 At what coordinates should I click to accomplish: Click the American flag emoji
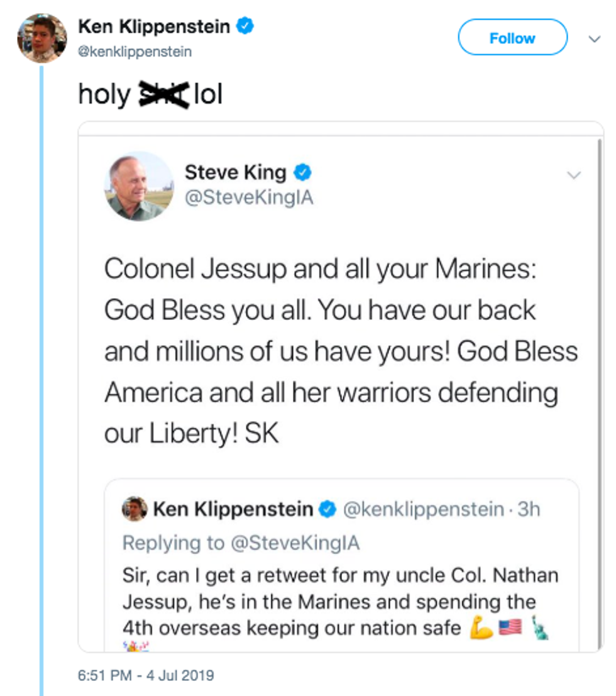click(x=510, y=627)
